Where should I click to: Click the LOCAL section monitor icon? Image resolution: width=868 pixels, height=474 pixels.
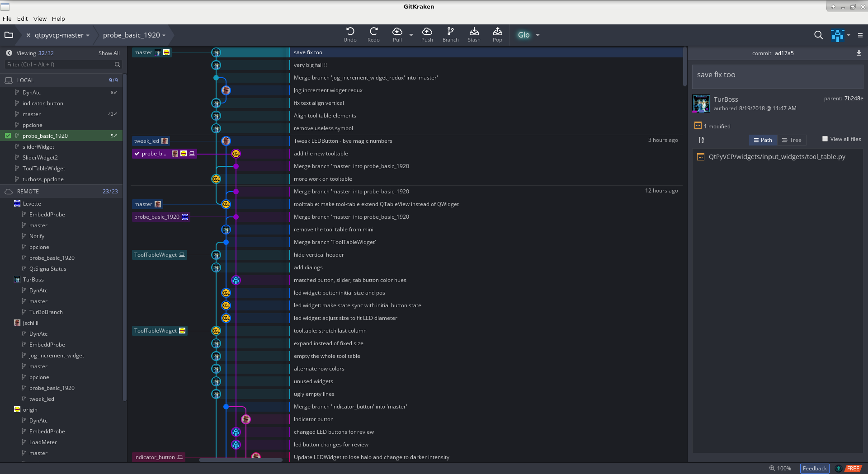[9, 80]
